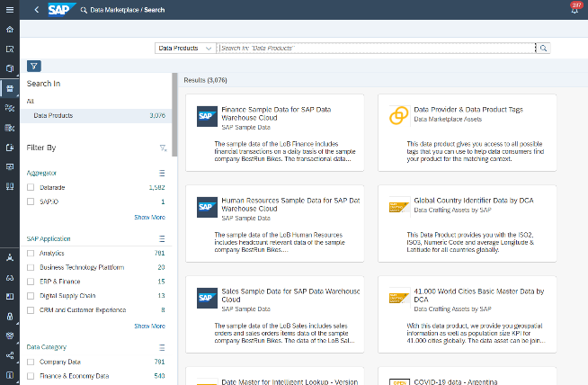Viewport: 588px width, 385px height.
Task: Open the Data Access Controls sidebar icon
Action: click(10, 148)
